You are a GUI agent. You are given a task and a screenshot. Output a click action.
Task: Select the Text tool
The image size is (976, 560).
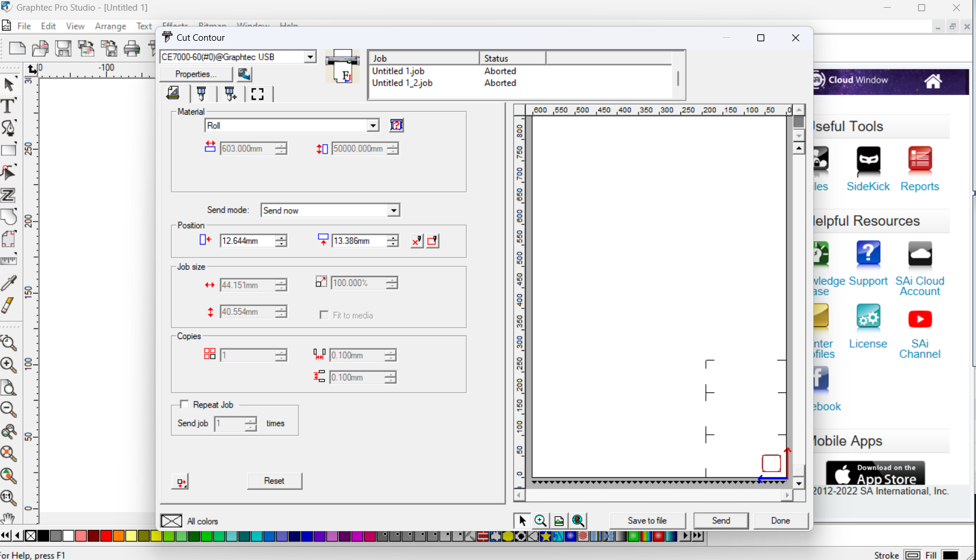(x=8, y=106)
